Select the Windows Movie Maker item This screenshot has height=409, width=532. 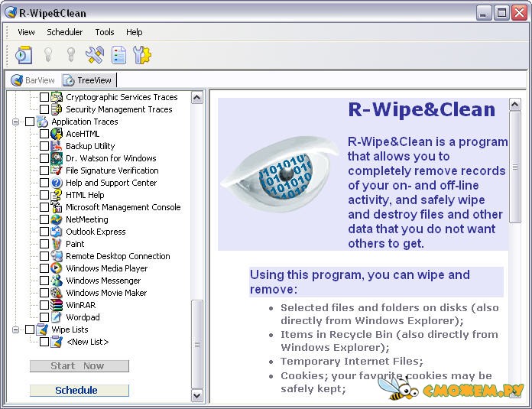106,293
